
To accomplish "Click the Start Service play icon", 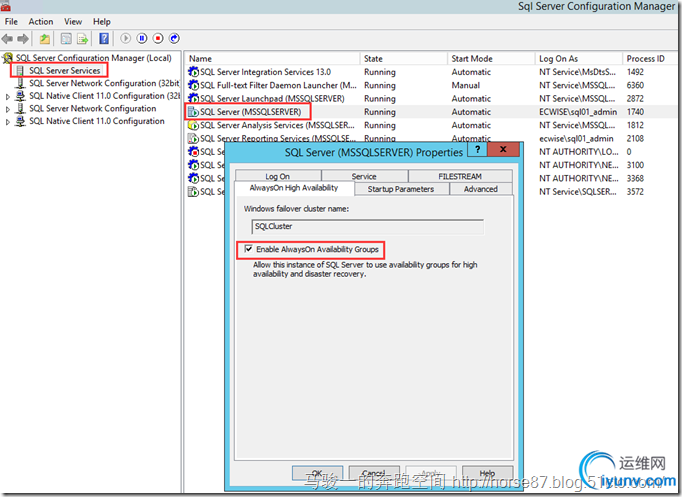I will 125,39.
